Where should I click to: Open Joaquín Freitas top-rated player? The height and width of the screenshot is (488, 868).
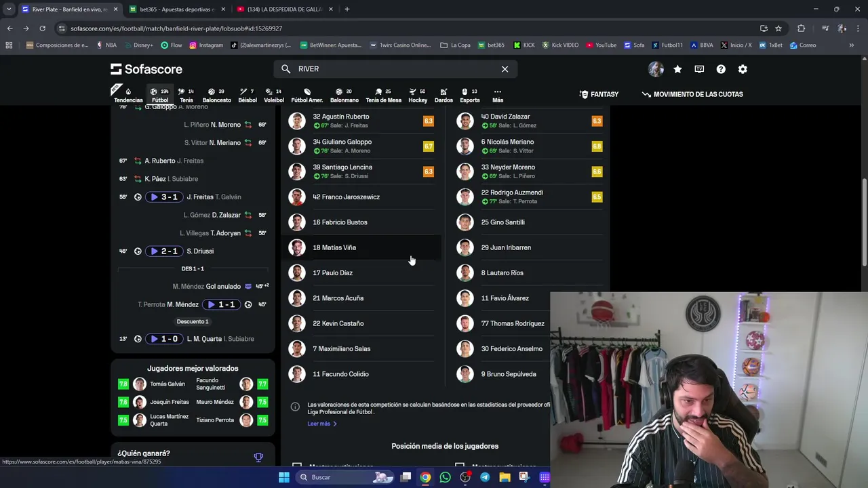(x=155, y=403)
